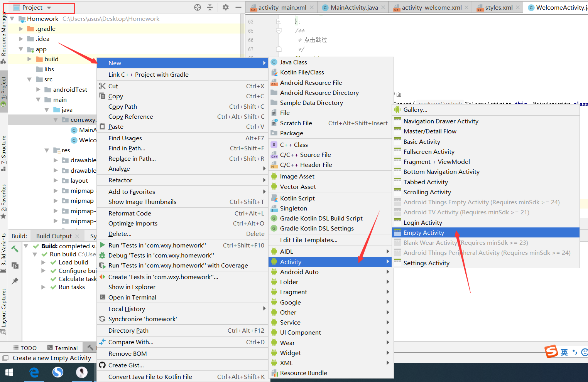Click the locate/scroll-from-source target icon
The width and height of the screenshot is (588, 382).
pyautogui.click(x=198, y=7)
